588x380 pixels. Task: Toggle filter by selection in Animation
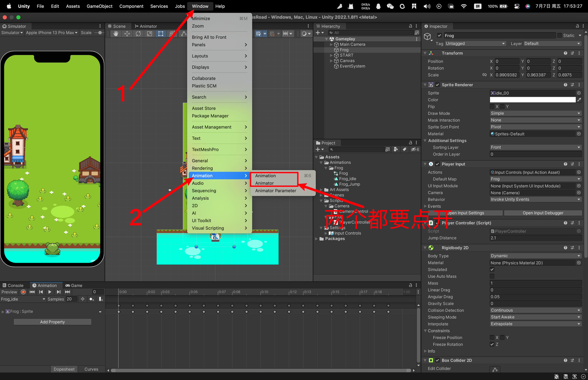83,299
